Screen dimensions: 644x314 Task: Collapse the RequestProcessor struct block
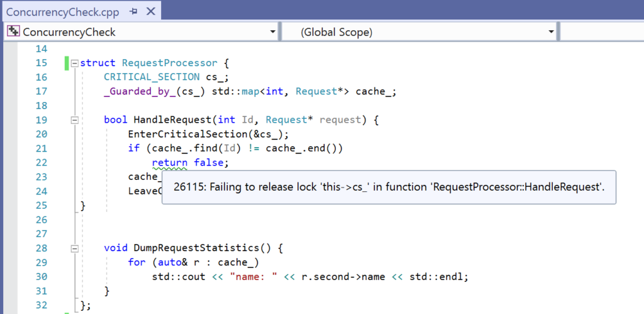pos(75,63)
